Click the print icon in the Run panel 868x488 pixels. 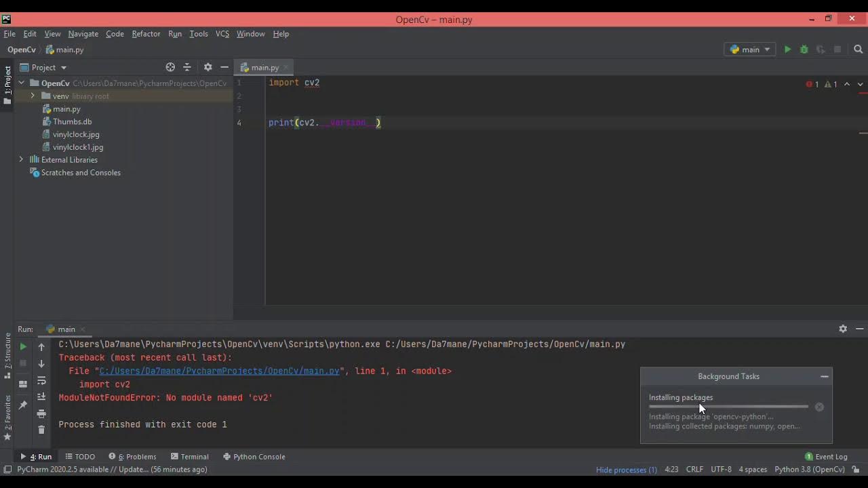[41, 413]
